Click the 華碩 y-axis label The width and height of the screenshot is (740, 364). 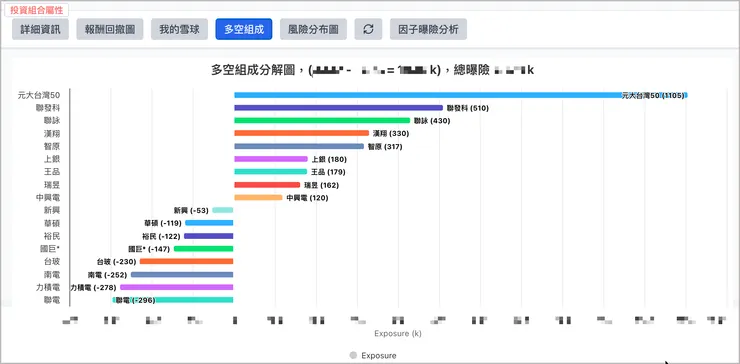[52, 223]
